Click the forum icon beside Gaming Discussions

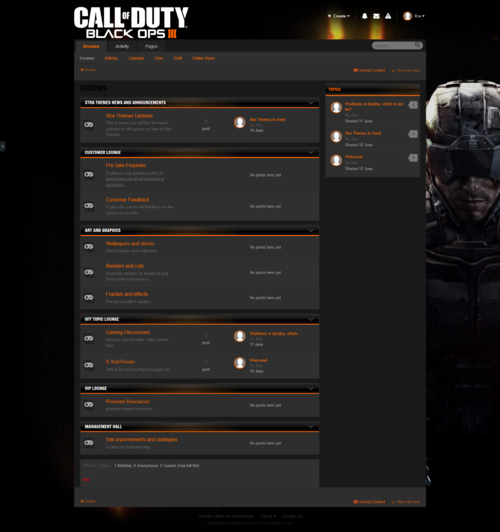click(x=89, y=338)
